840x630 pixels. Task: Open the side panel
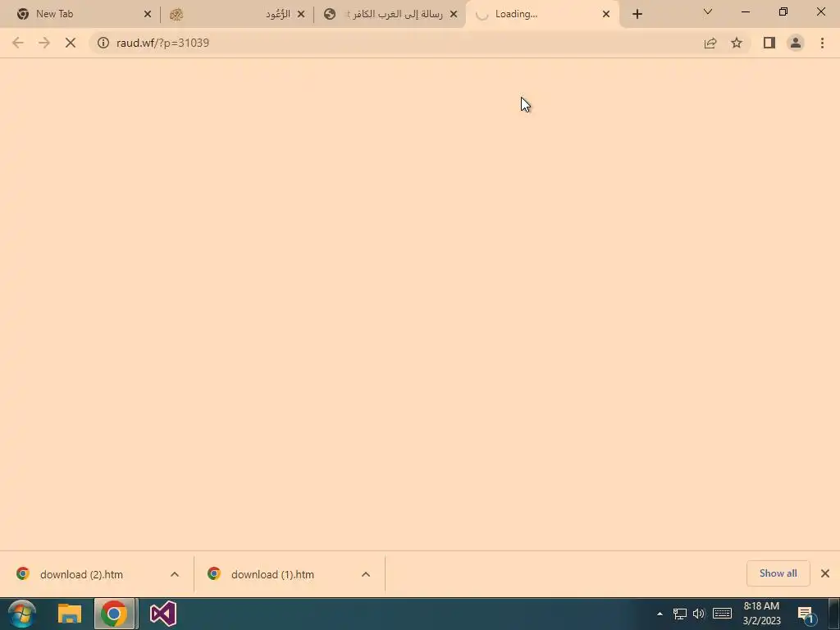(x=769, y=43)
